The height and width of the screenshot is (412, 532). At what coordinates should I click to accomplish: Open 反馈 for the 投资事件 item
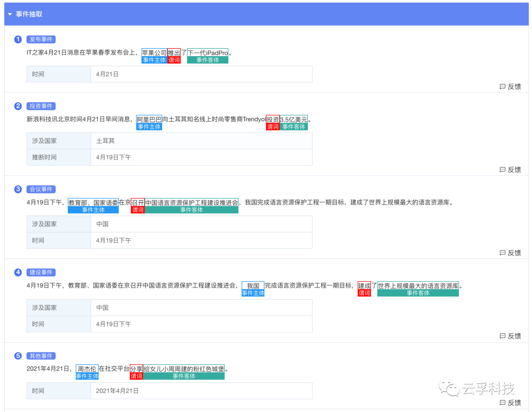click(510, 169)
